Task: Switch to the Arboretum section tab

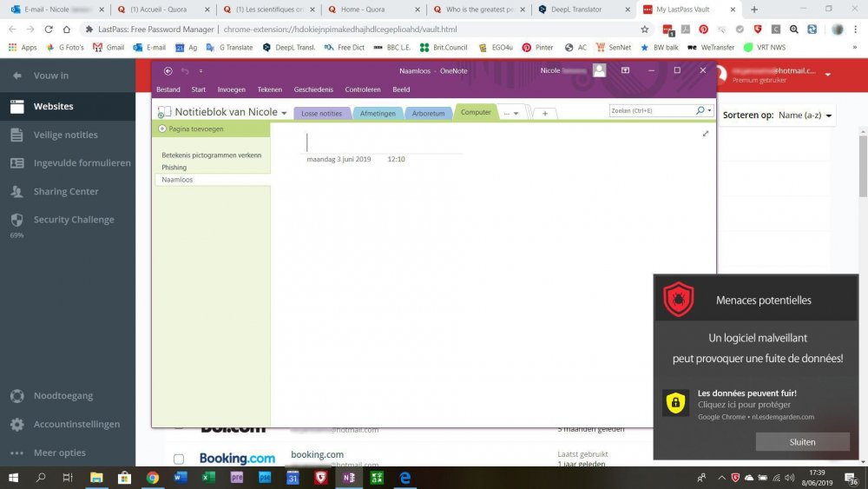Action: [428, 114]
